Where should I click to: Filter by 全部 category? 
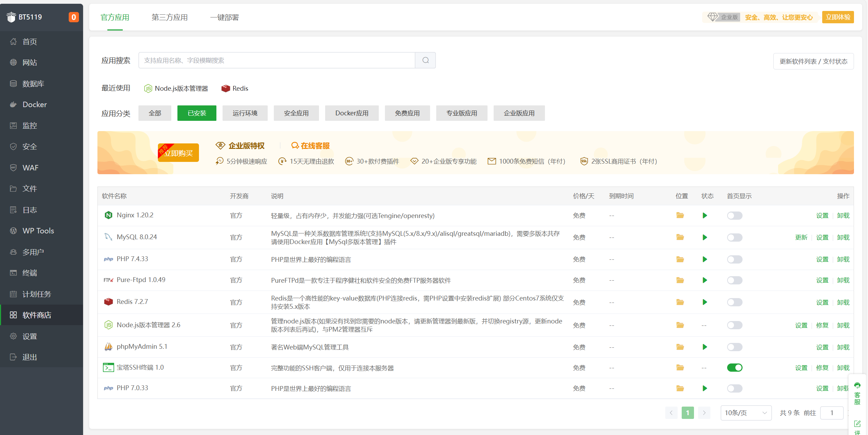[155, 113]
